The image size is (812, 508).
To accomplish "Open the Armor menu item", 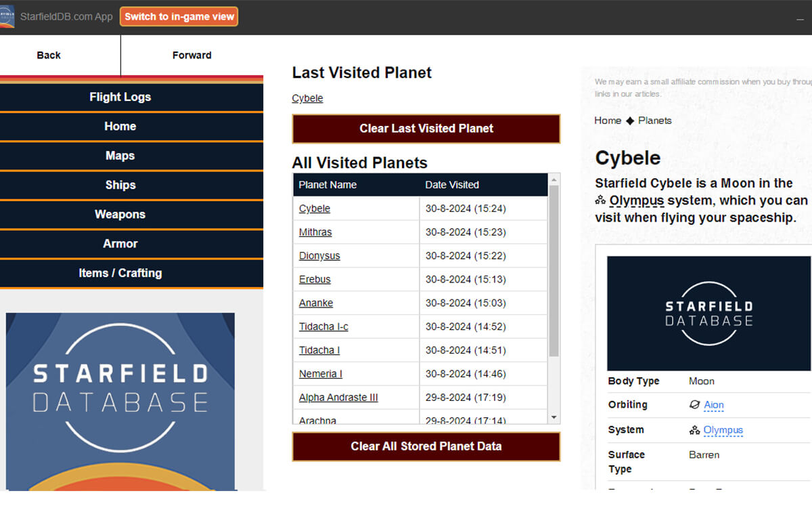I will point(120,244).
